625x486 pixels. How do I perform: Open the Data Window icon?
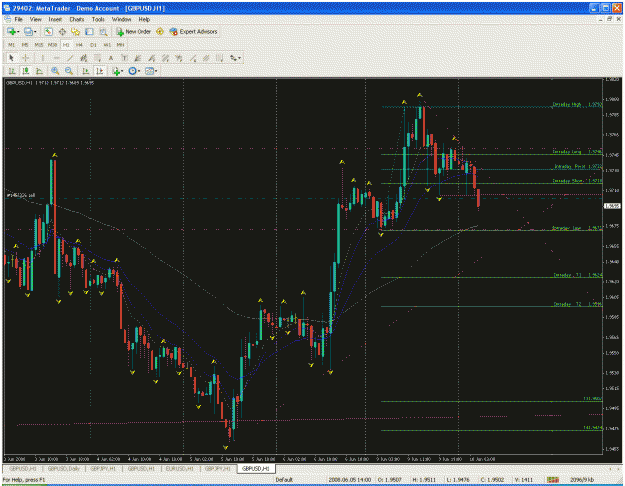pyautogui.click(x=62, y=31)
